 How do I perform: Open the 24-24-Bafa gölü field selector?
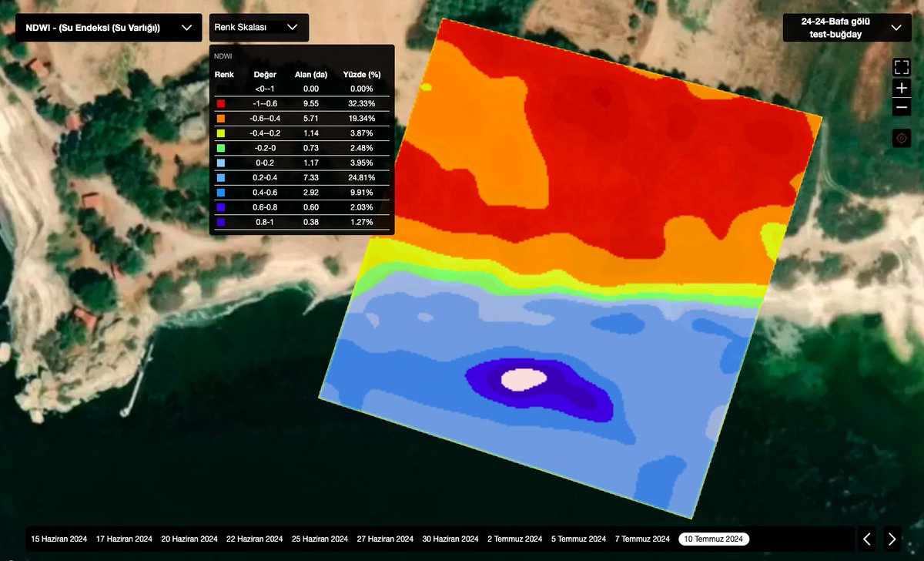(x=847, y=28)
